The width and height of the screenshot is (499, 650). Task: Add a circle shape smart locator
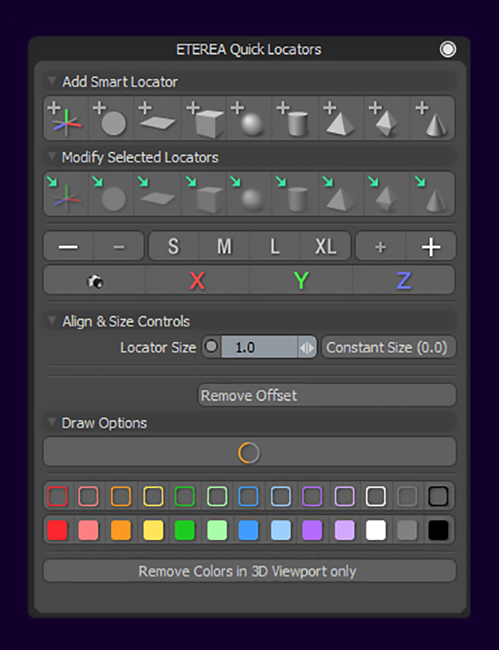coord(111,119)
